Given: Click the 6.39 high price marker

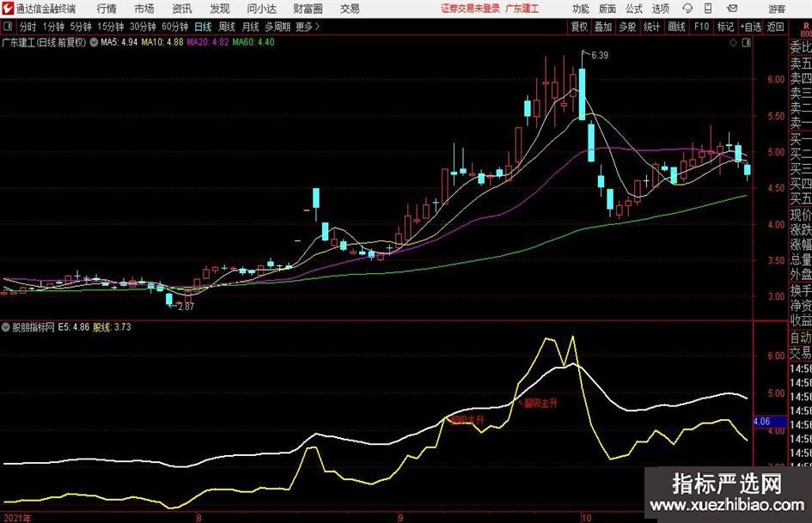Looking at the screenshot, I should [599, 55].
